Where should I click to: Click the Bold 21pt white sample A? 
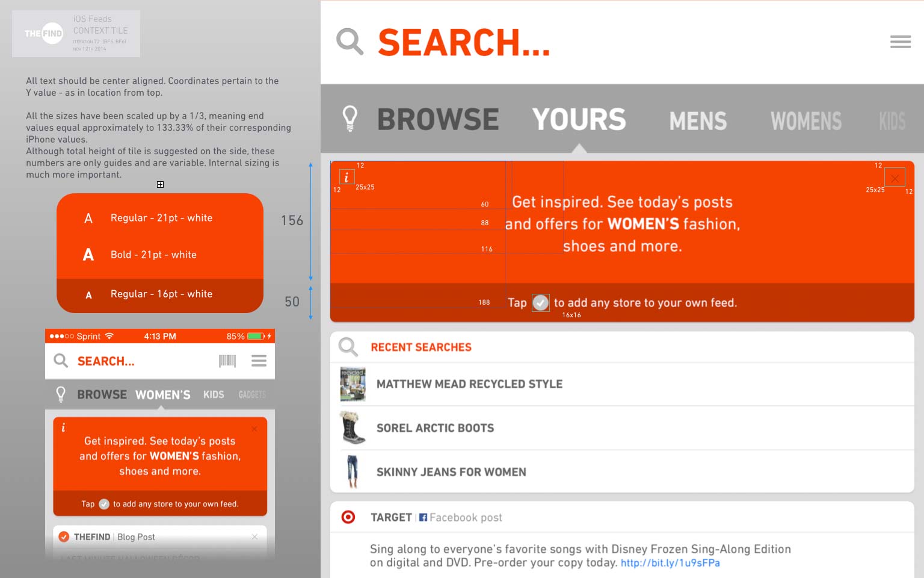[x=88, y=255]
